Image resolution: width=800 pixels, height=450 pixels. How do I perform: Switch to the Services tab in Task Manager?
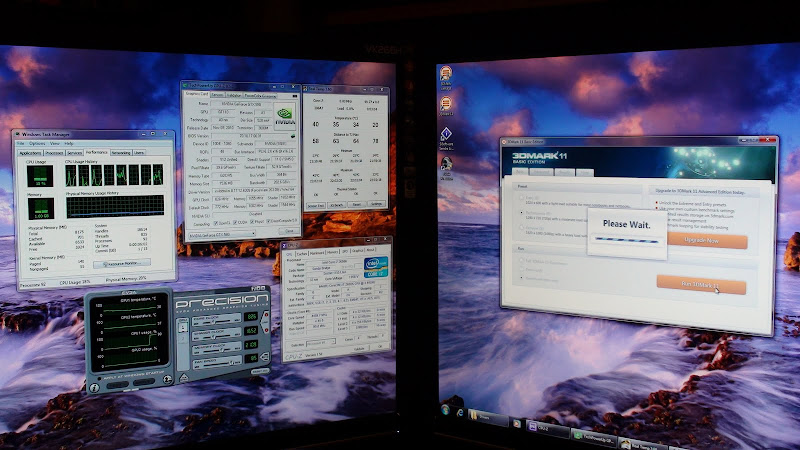[74, 153]
